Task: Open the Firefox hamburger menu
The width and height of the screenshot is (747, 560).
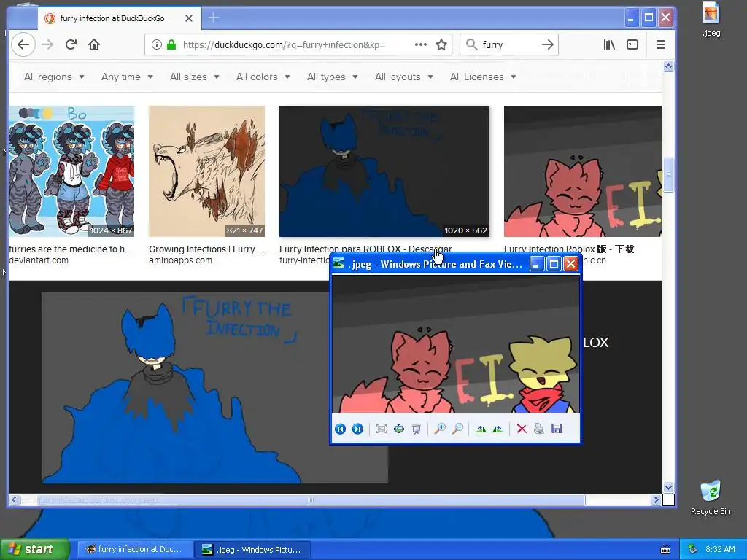Action: 660,44
